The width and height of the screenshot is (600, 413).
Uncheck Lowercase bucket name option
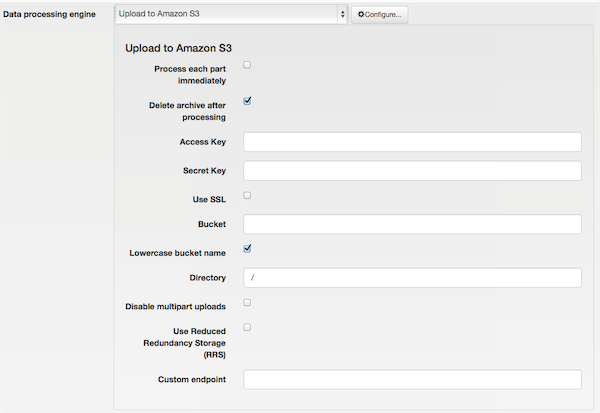point(247,249)
